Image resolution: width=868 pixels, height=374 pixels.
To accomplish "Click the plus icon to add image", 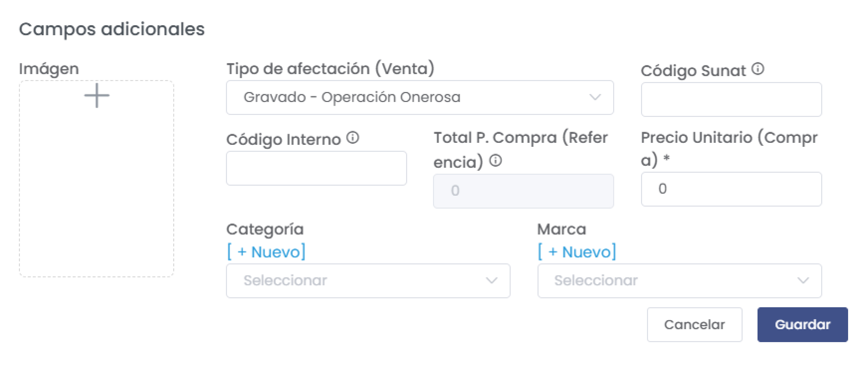I will [97, 96].
